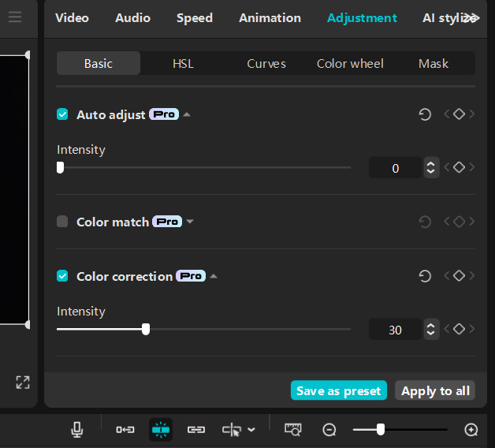Click the Save as preset button
The width and height of the screenshot is (495, 448).
339,390
